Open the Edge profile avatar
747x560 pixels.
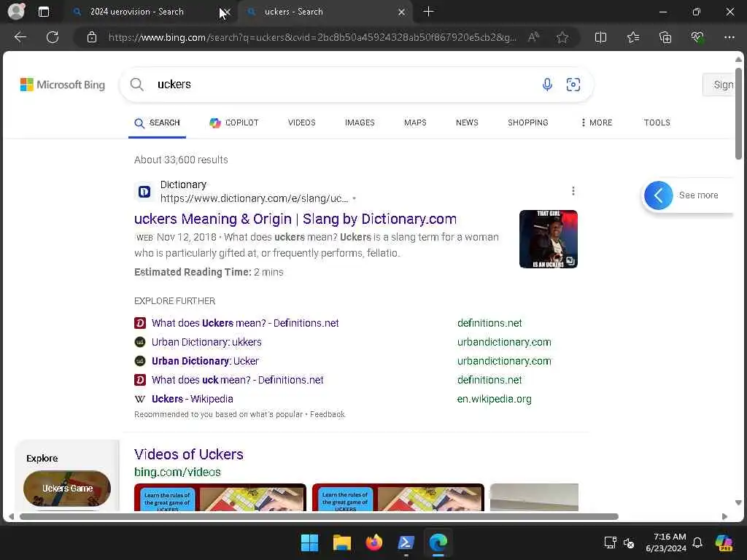16,12
